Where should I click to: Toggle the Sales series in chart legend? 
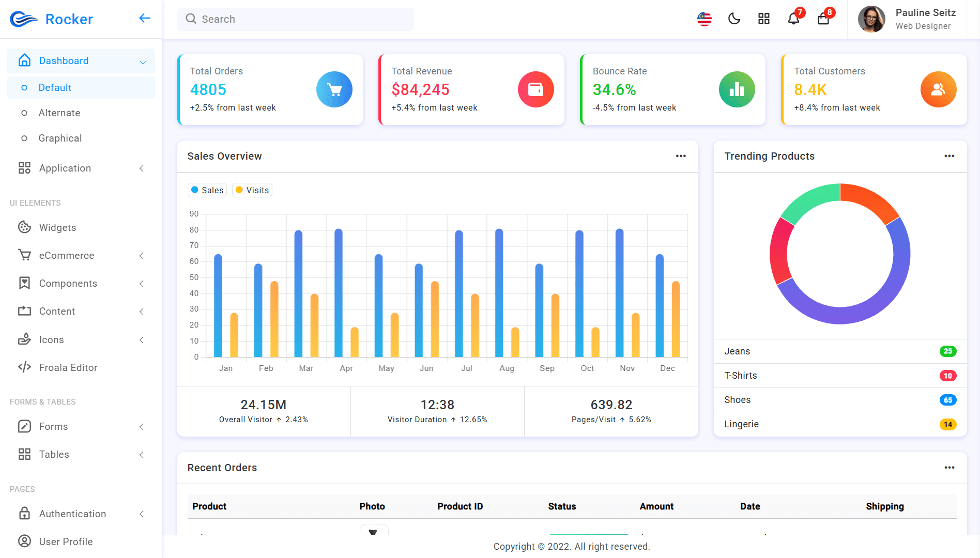(207, 190)
